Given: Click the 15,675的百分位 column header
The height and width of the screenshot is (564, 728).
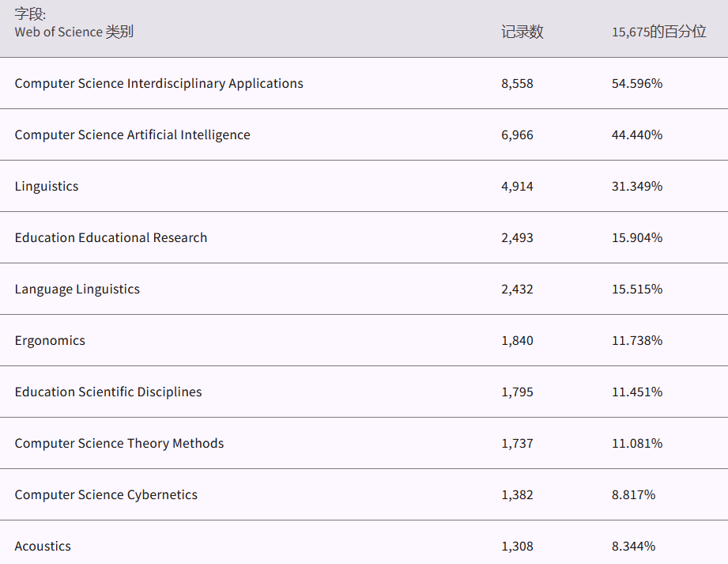Looking at the screenshot, I should [x=658, y=32].
